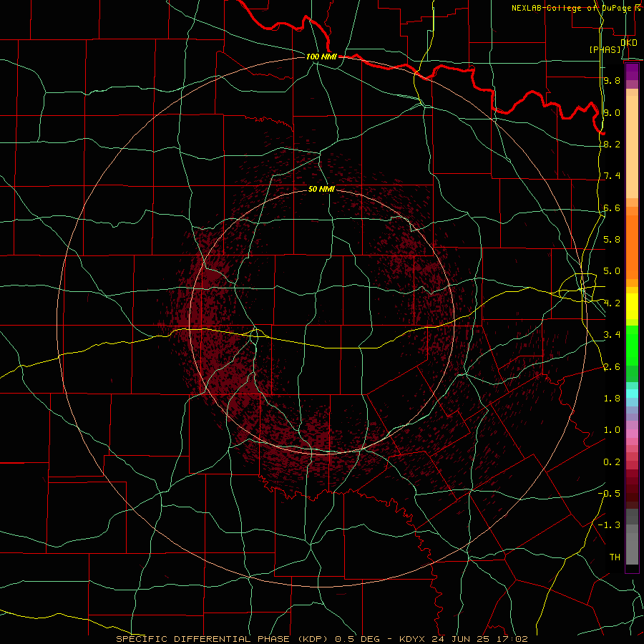This screenshot has height=644, width=644.
Task: Pick the bright yellow band of the color bar
Action: [632, 306]
